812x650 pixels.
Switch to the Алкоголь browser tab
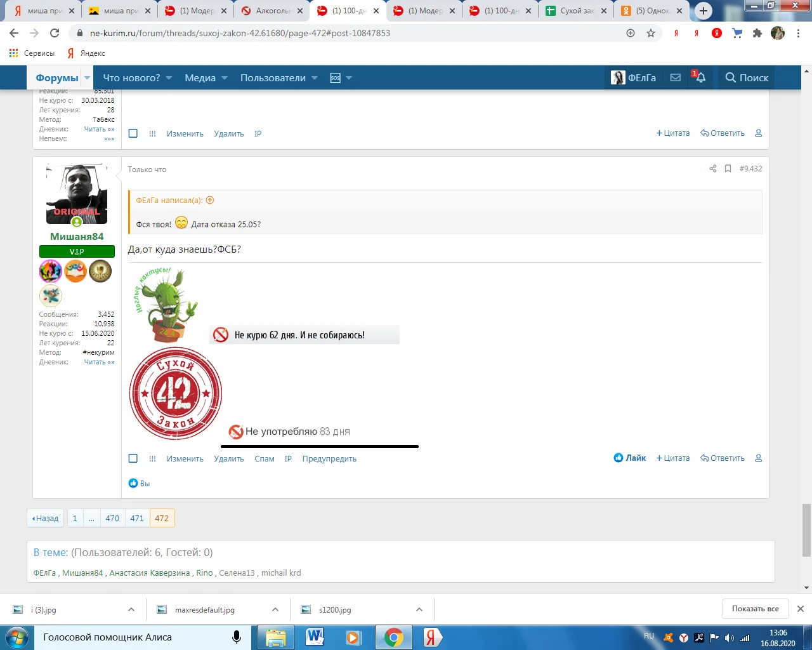tap(272, 11)
